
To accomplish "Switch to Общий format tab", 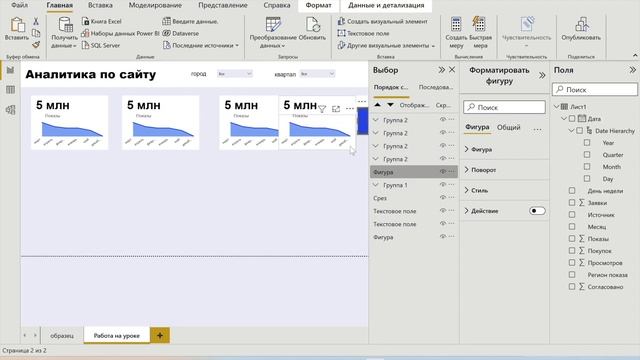I will tap(509, 127).
